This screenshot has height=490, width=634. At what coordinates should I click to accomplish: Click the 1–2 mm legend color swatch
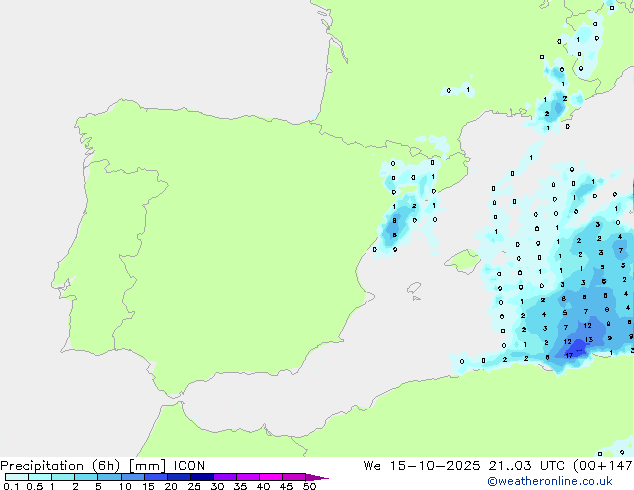point(63,477)
